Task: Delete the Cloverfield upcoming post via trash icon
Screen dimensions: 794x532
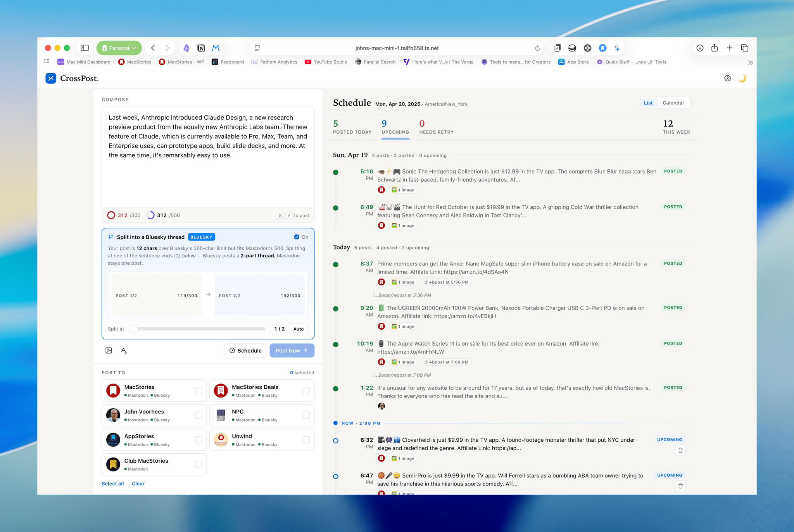Action: pos(680,450)
